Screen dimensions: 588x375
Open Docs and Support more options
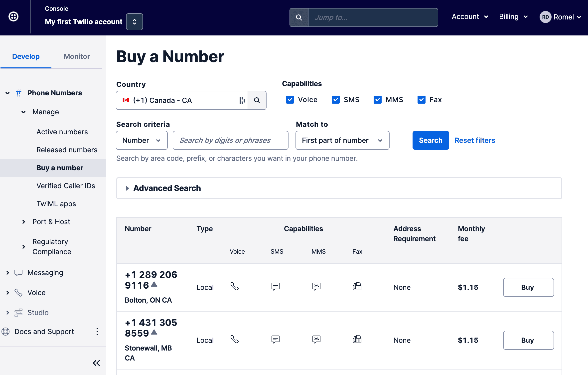[97, 332]
